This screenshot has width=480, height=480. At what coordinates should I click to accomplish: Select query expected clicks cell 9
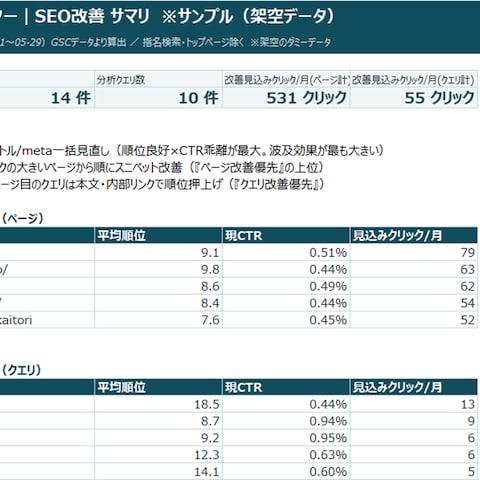point(414,421)
